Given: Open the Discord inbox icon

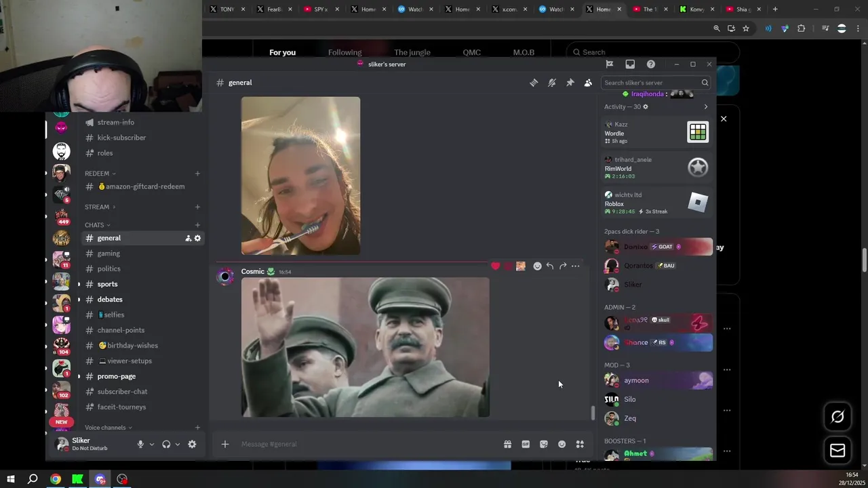Looking at the screenshot, I should pyautogui.click(x=630, y=64).
